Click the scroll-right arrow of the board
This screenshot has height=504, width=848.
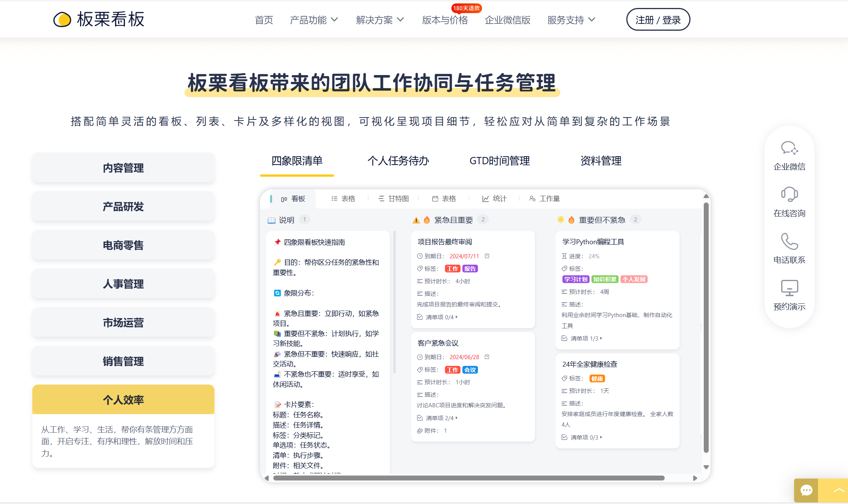[695, 478]
